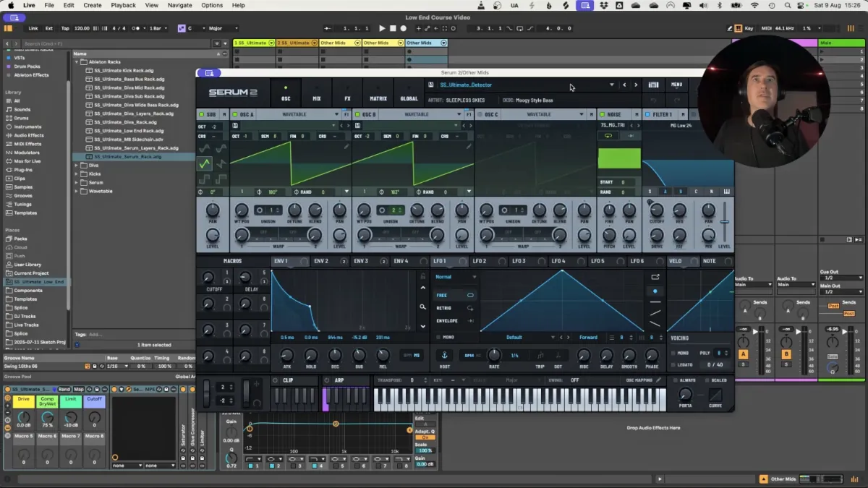
Task: Open the Create menu in the menu bar
Action: (93, 5)
